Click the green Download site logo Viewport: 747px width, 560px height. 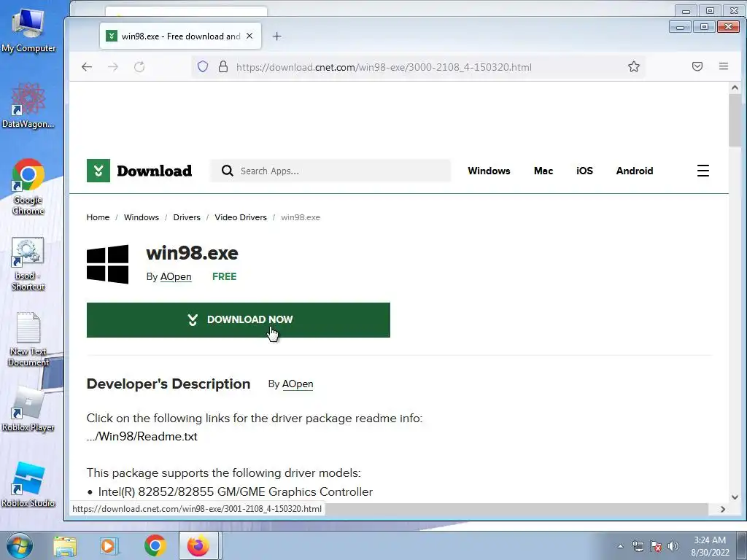pos(139,171)
